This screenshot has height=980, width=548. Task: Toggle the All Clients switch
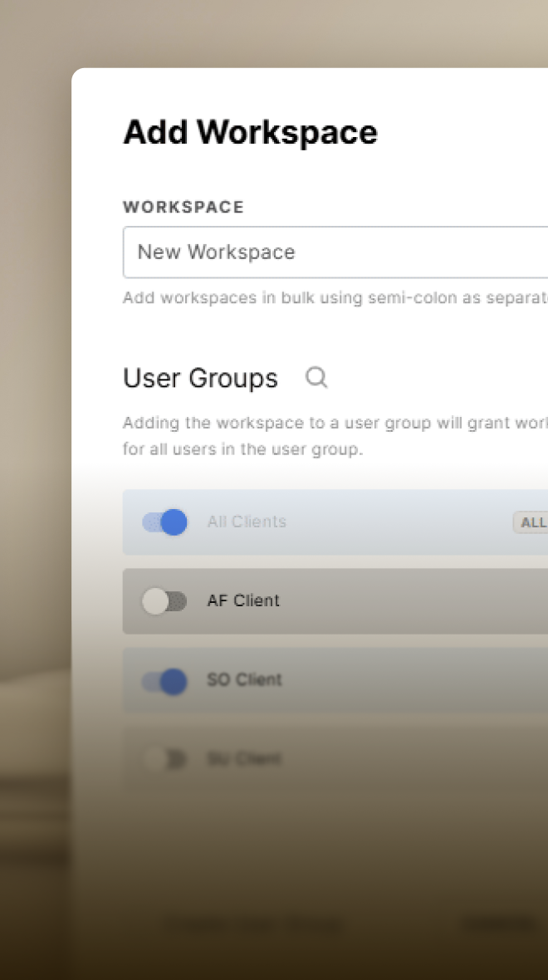tap(164, 522)
